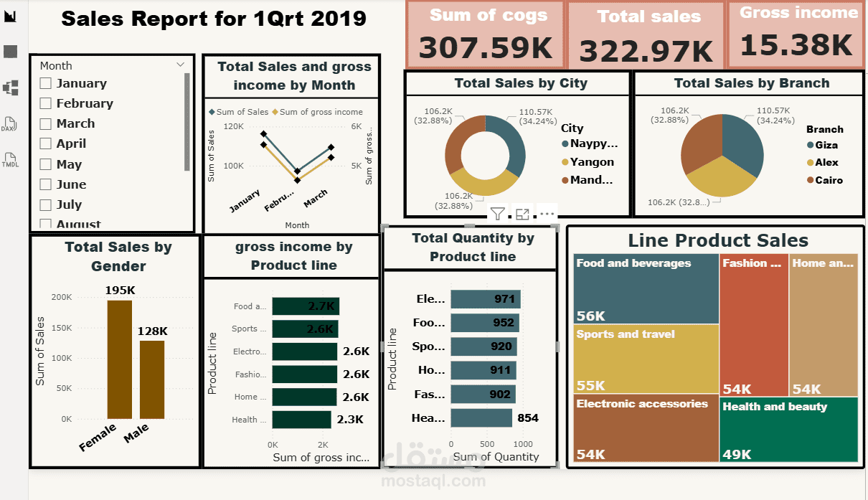Collapse the Month slicer header chevron
The height and width of the screenshot is (500, 868).
[181, 65]
